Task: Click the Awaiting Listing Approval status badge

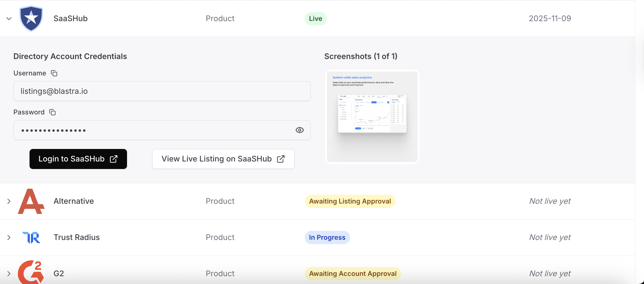Action: (x=350, y=201)
